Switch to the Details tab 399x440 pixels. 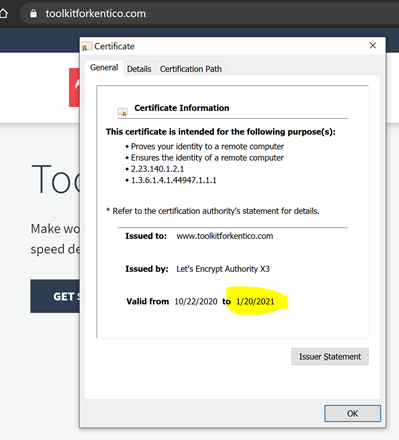click(139, 69)
